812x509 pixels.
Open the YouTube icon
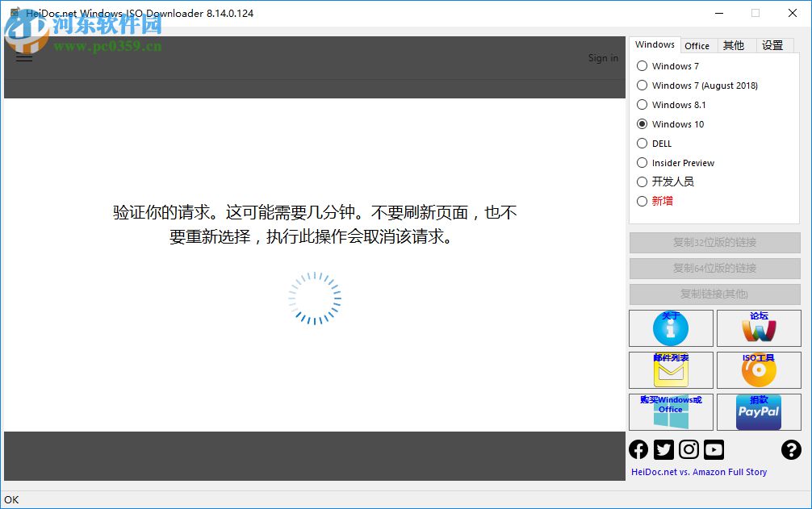[713, 449]
